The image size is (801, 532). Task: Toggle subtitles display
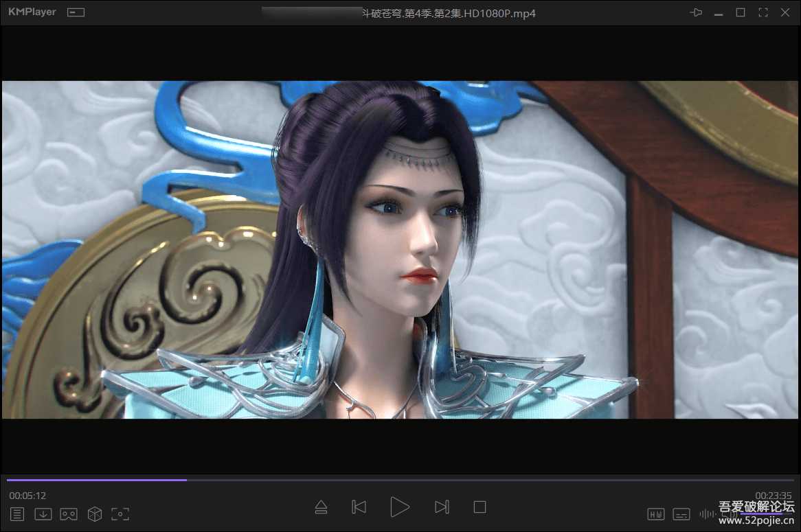tap(681, 514)
